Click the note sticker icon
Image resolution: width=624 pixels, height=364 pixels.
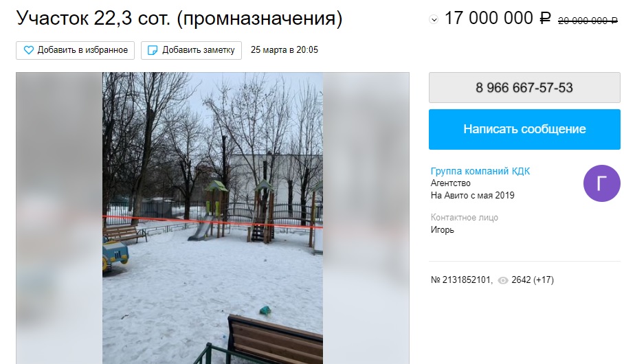coord(153,50)
